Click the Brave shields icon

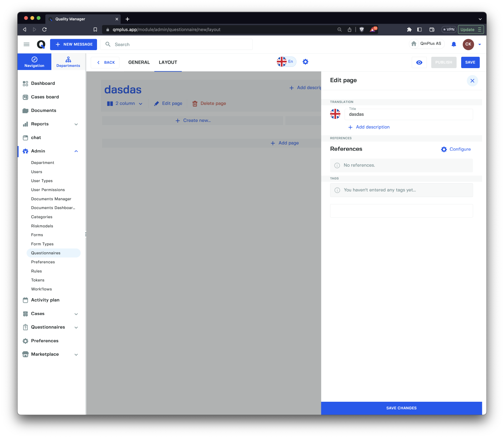[362, 30]
